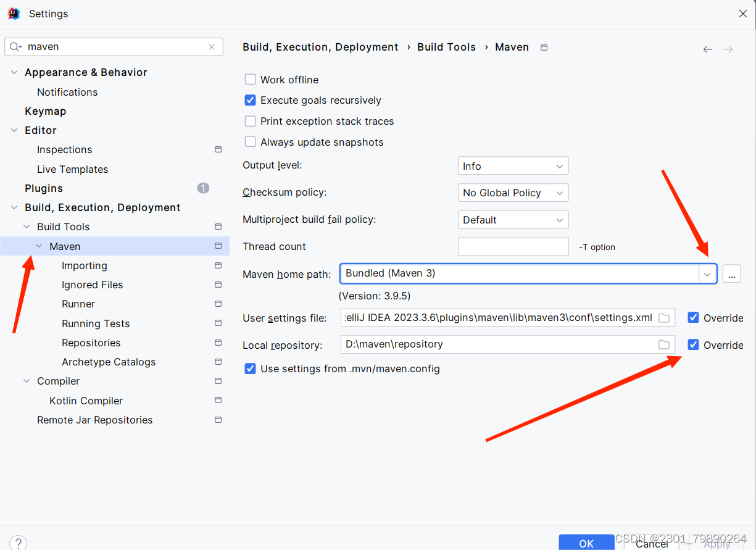Toggle Override for User settings file
Image resolution: width=756 pixels, height=550 pixels.
(693, 318)
